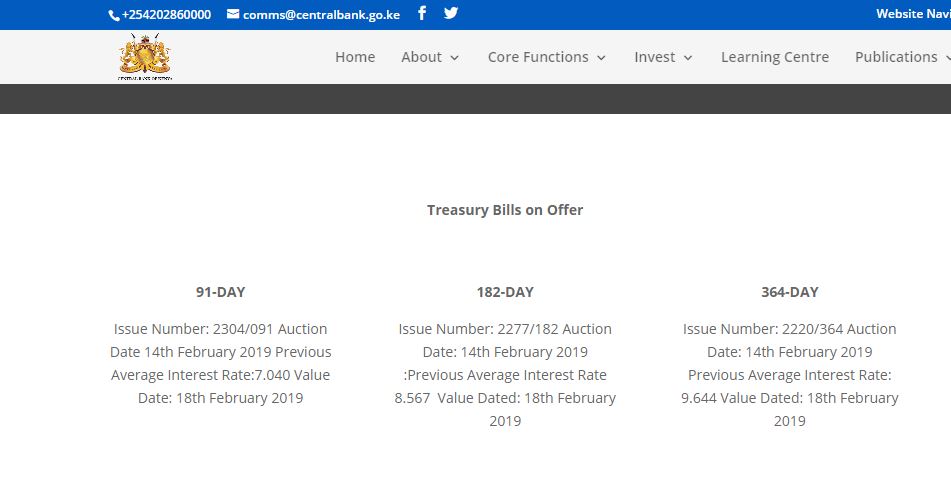Open the Twitter bird icon link

(x=451, y=13)
